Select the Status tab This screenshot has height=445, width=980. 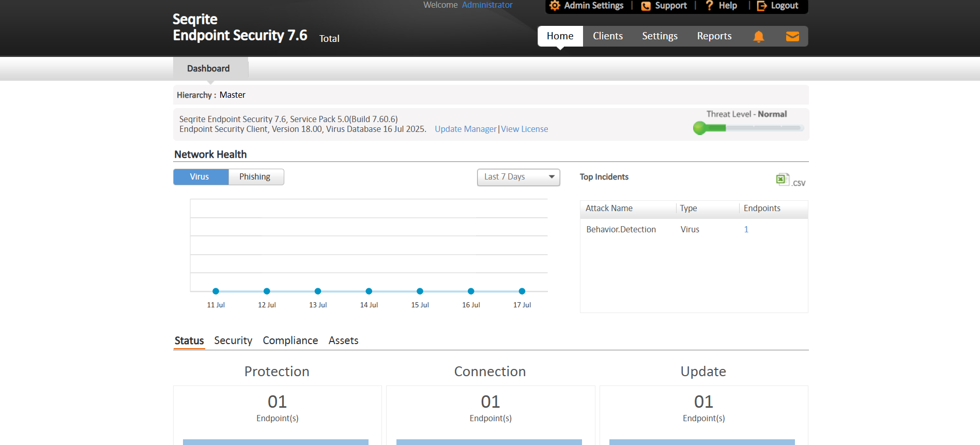[189, 340]
